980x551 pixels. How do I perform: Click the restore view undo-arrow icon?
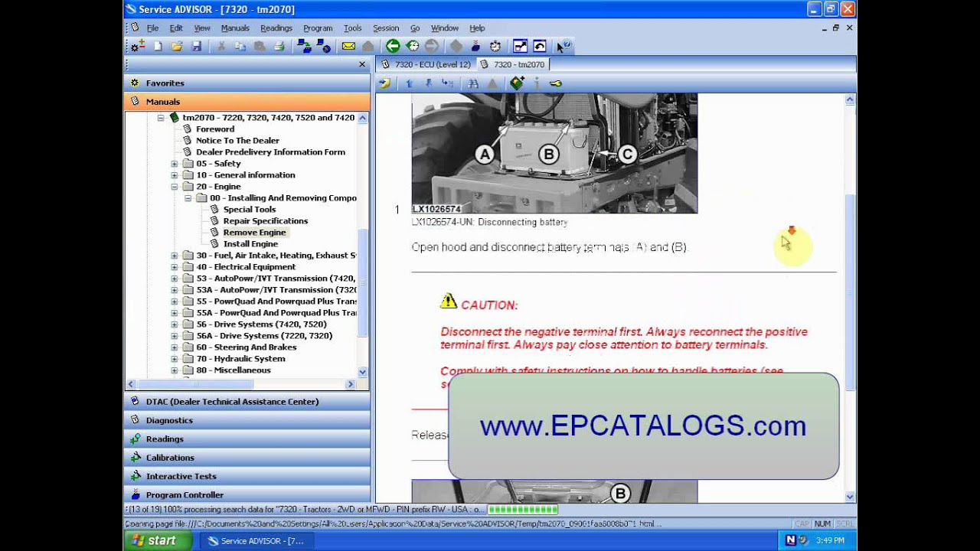(540, 47)
